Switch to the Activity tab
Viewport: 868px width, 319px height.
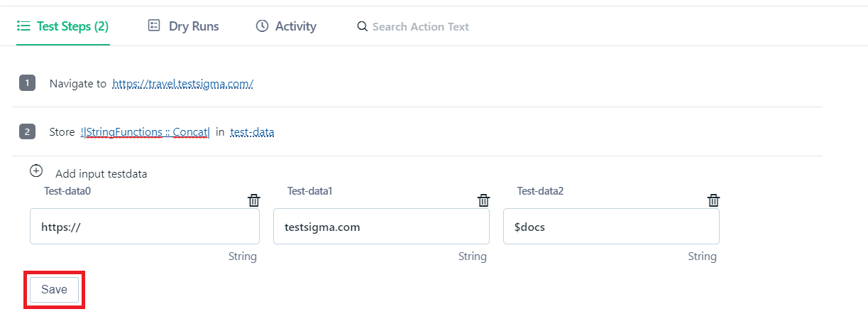[x=286, y=26]
